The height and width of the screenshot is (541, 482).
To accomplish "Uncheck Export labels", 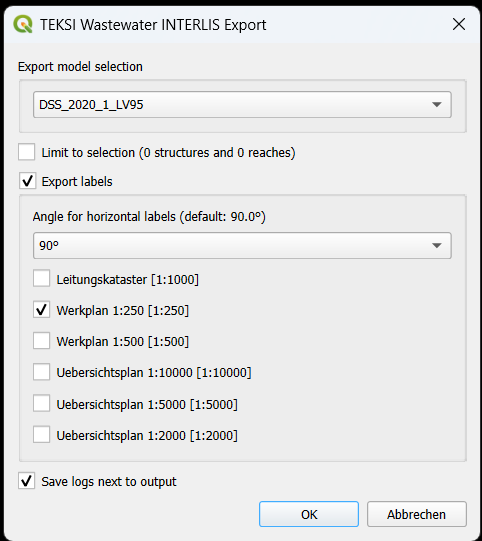I will 28,181.
